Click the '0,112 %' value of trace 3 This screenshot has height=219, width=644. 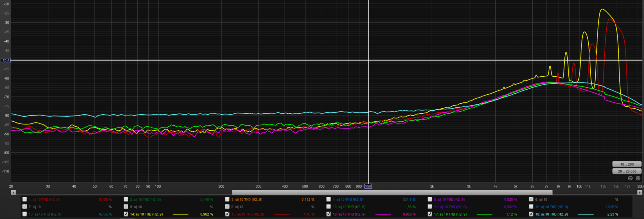coord(308,200)
